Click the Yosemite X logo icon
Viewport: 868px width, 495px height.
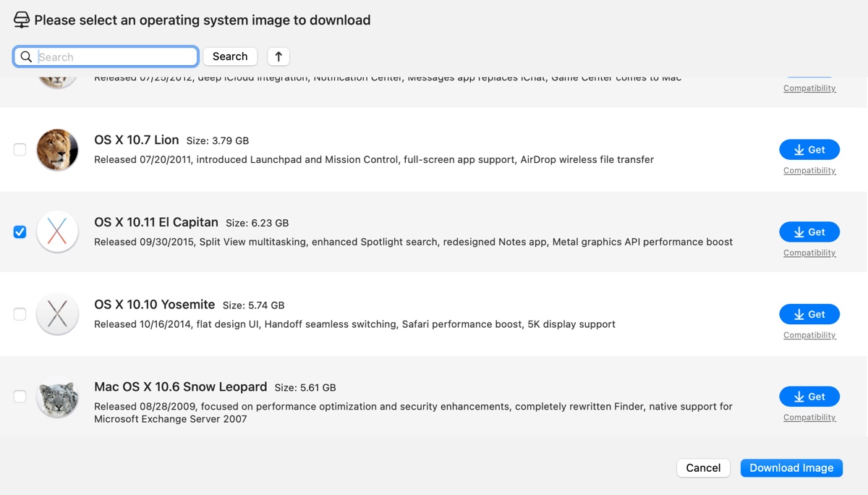57,314
